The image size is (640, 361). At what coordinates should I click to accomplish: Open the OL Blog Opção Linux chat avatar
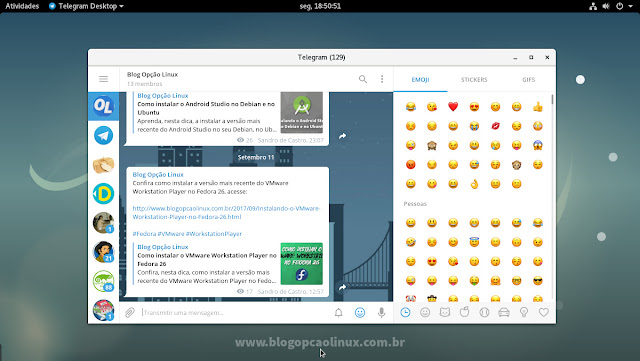click(103, 106)
